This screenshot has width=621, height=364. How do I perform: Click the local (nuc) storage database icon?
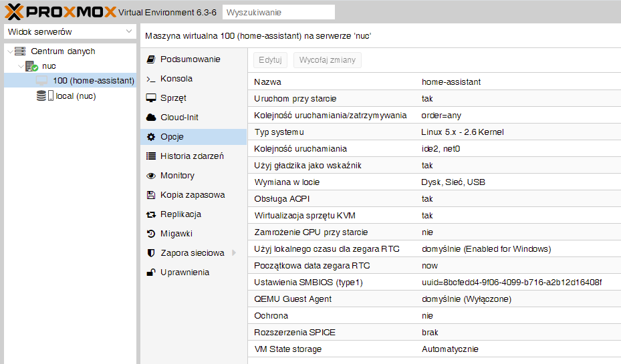[42, 96]
